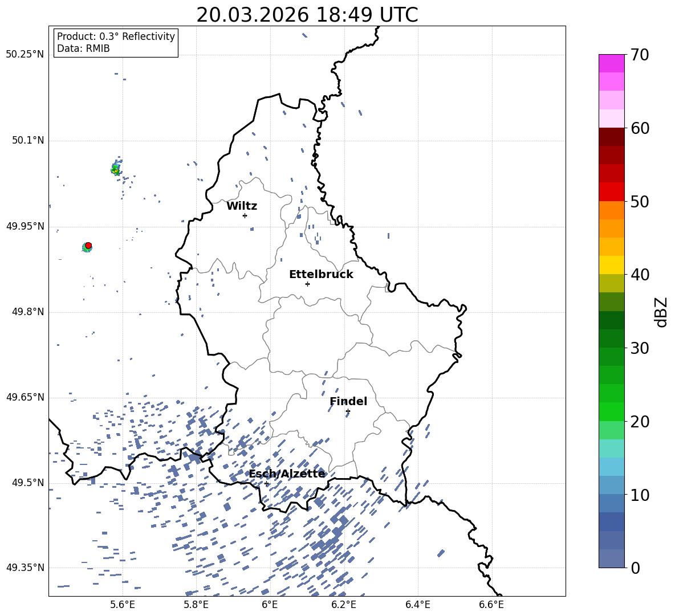Image resolution: width=675 pixels, height=616 pixels.
Task: Select the Findel station label
Action: [x=348, y=401]
